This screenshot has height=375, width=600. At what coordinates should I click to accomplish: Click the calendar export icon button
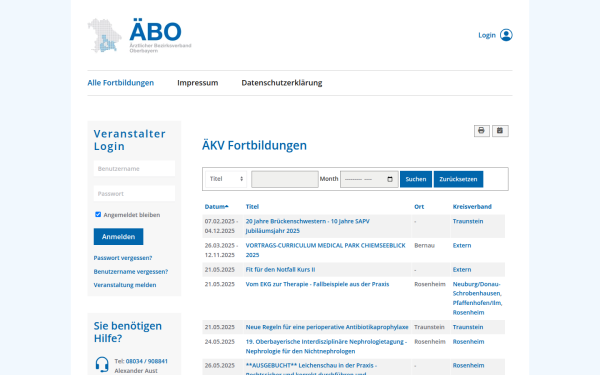[500, 130]
